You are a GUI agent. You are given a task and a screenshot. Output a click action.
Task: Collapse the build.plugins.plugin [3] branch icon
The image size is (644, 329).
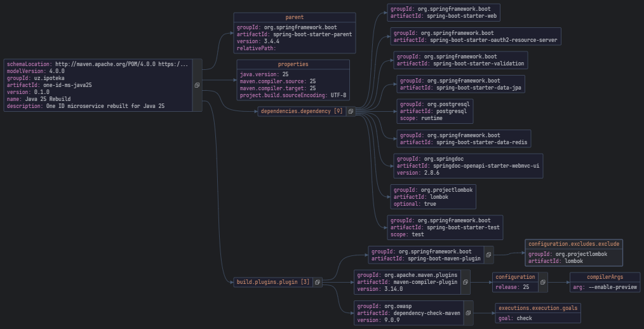pyautogui.click(x=317, y=282)
